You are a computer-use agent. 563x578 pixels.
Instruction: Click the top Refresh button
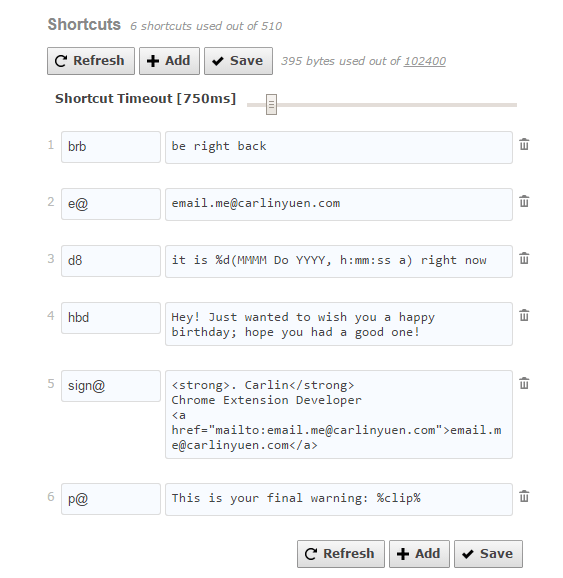click(x=91, y=61)
